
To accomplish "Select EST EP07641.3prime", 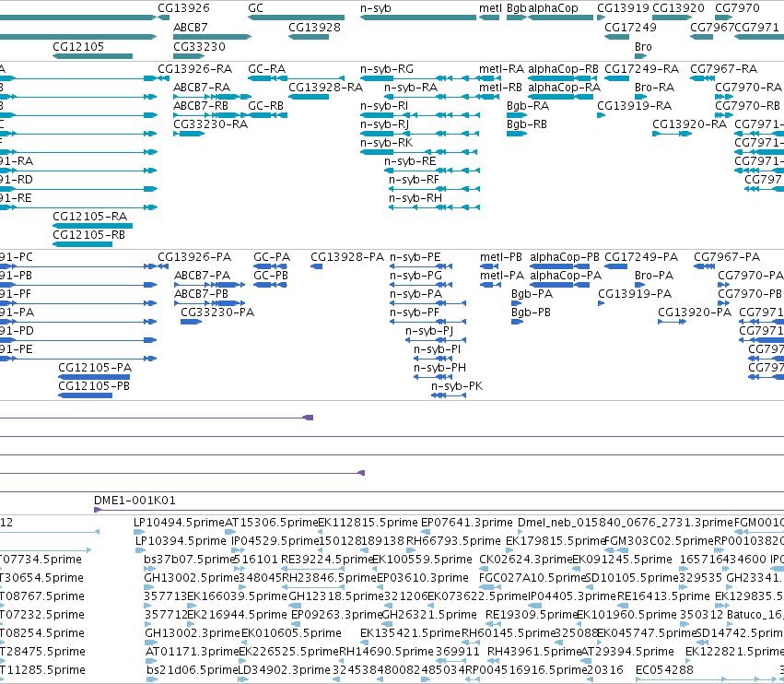I will [x=466, y=523].
